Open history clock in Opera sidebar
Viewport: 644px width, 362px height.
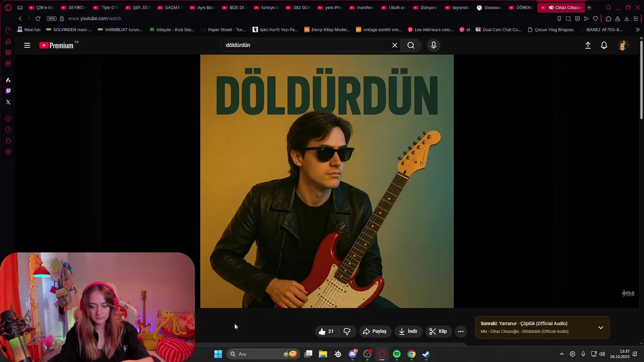(8, 130)
